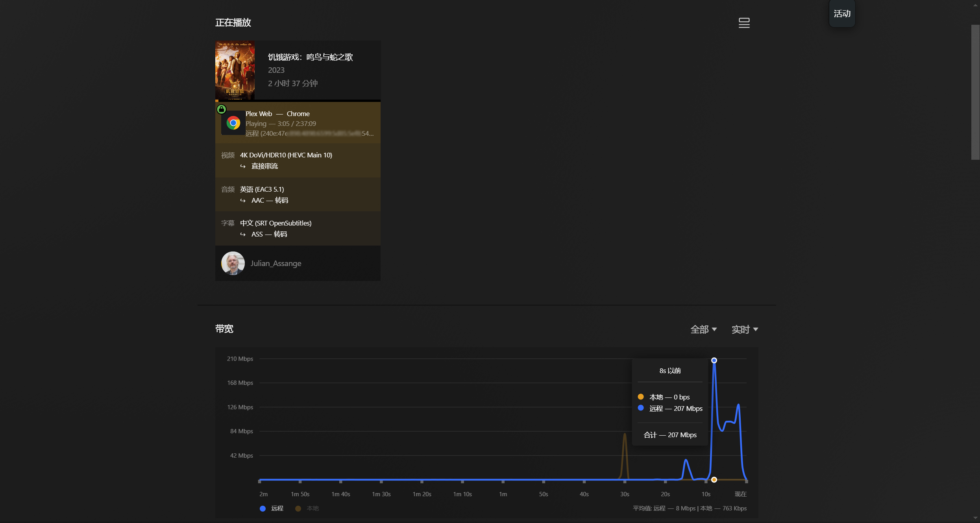Click the Plex Web — Chrome player label
This screenshot has width=980, height=523.
(x=277, y=114)
